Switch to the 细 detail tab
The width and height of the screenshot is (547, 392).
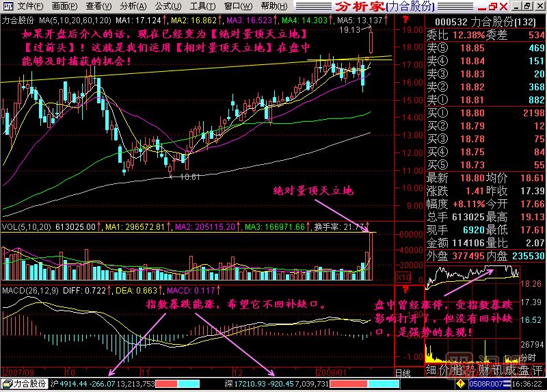[x=431, y=371]
